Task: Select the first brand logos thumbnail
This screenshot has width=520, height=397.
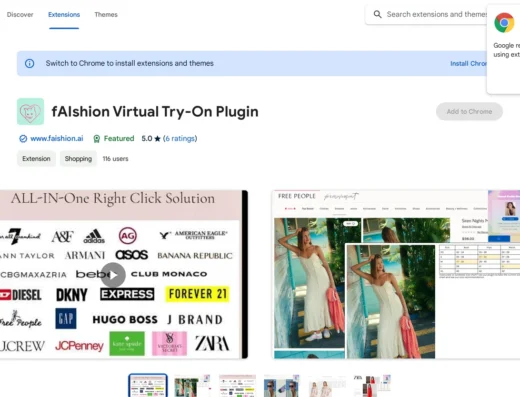Action: [148, 386]
